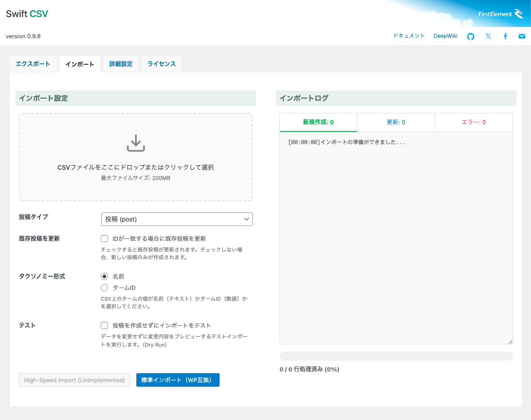Screen dimensions: 531x420
Task: Open the X (Twitter) icon link
Action: (488, 36)
